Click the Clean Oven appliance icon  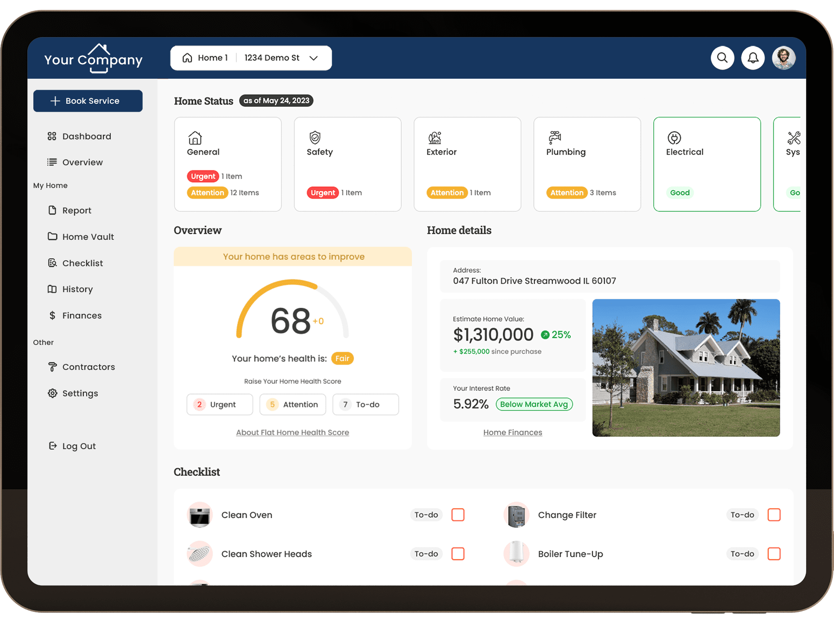[200, 515]
